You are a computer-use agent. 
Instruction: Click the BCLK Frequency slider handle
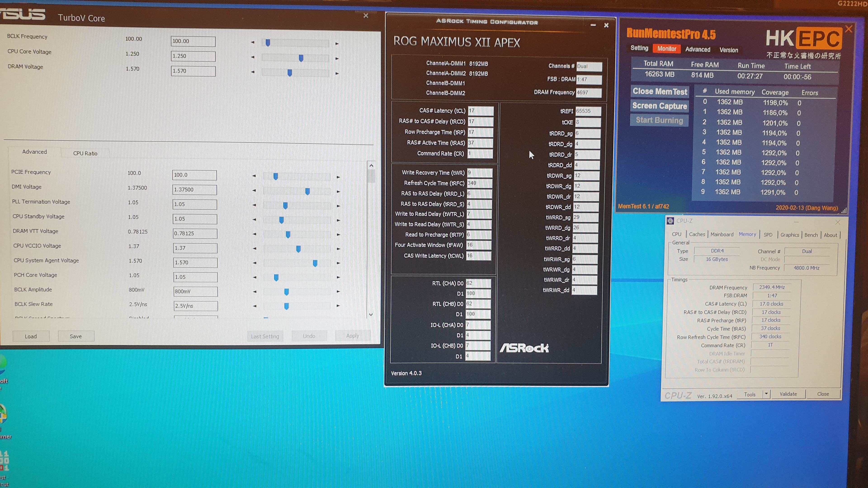click(x=268, y=43)
